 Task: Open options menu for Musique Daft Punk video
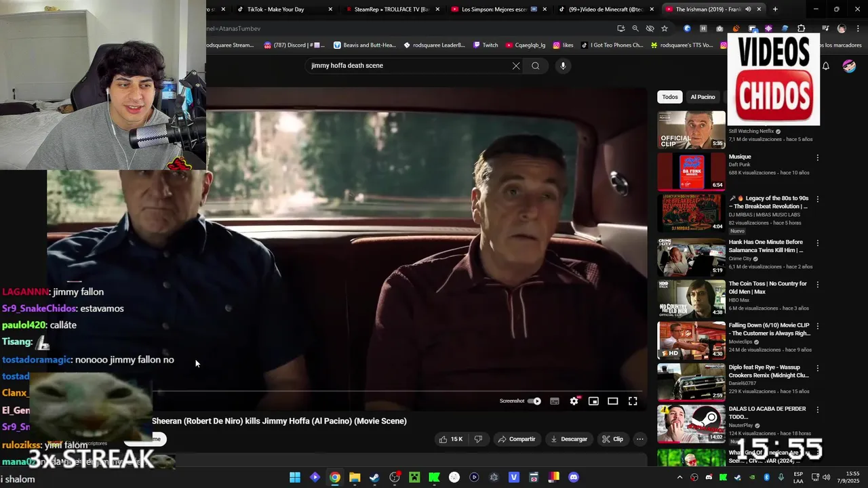click(x=817, y=157)
